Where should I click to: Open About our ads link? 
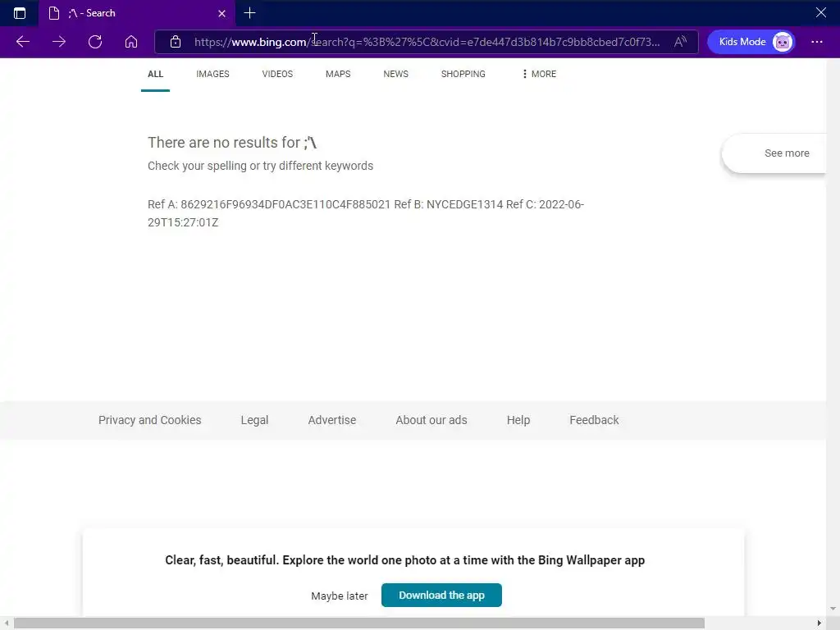[x=431, y=420]
